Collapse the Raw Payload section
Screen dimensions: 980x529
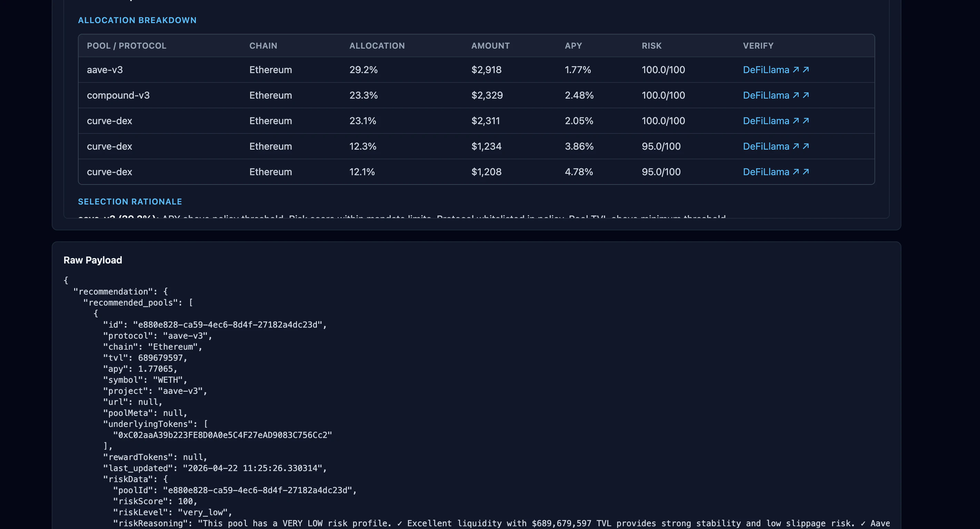click(x=92, y=260)
